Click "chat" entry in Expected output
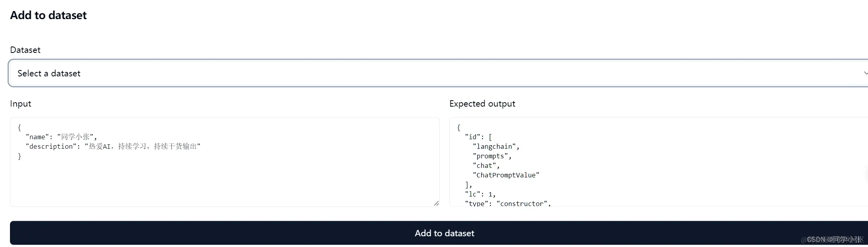 [x=486, y=166]
